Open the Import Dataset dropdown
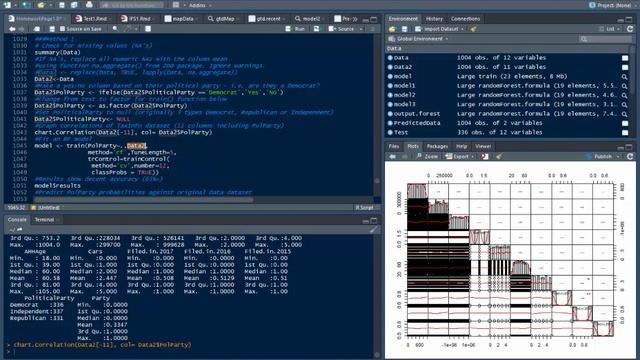This screenshot has width=640, height=360. pos(440,29)
